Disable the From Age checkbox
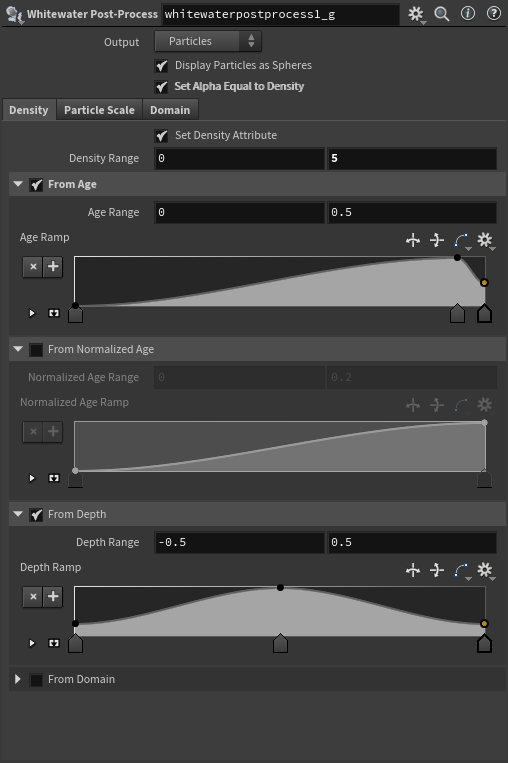This screenshot has height=763, width=508. (36, 185)
